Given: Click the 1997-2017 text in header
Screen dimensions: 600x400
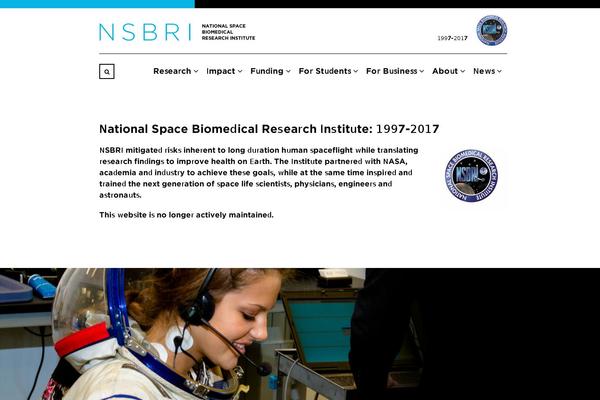Looking at the screenshot, I should (x=452, y=38).
